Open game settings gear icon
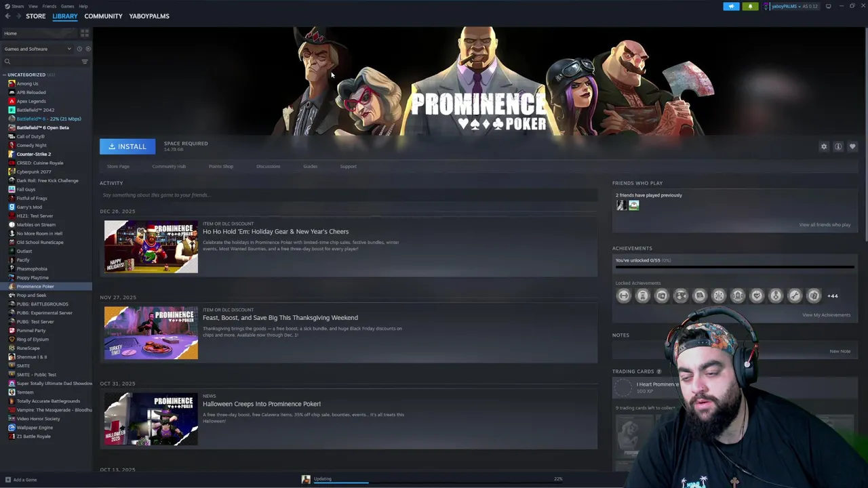The image size is (868, 488). point(824,146)
